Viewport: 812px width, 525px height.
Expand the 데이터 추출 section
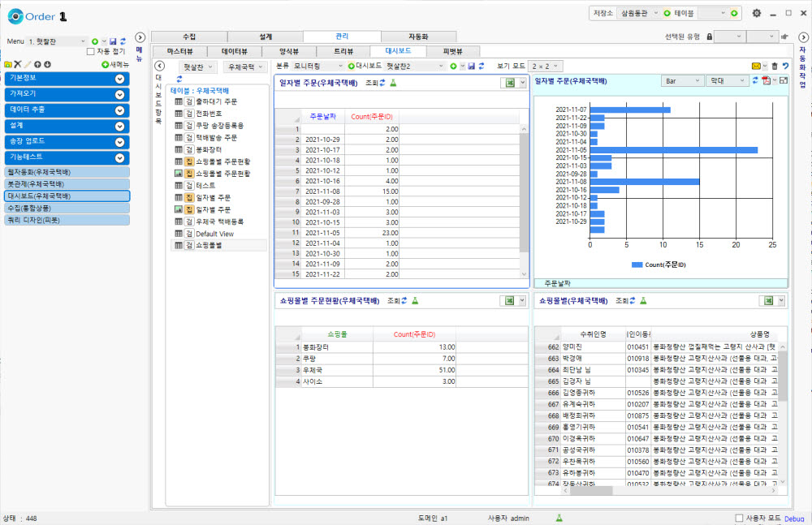coord(119,110)
